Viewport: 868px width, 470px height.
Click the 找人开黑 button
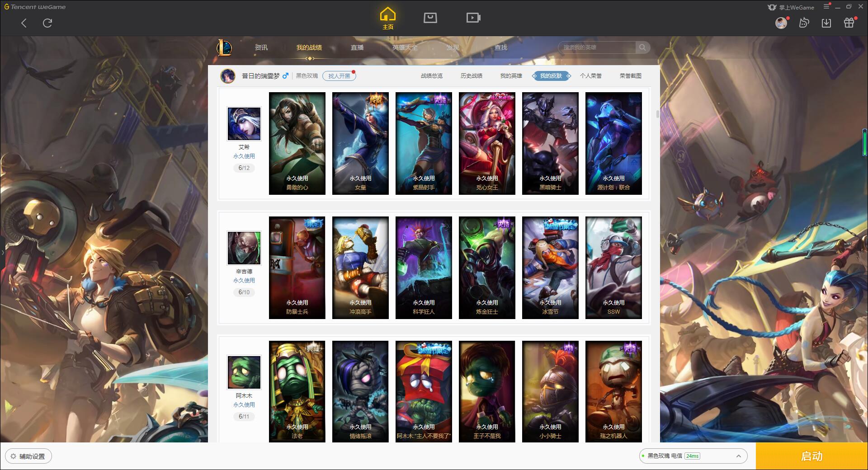tap(339, 76)
